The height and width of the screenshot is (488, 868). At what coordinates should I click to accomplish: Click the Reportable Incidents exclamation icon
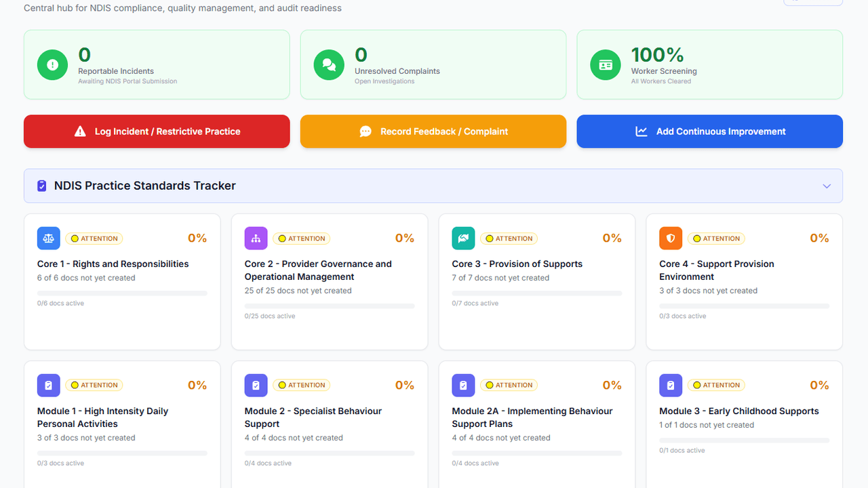coord(52,65)
